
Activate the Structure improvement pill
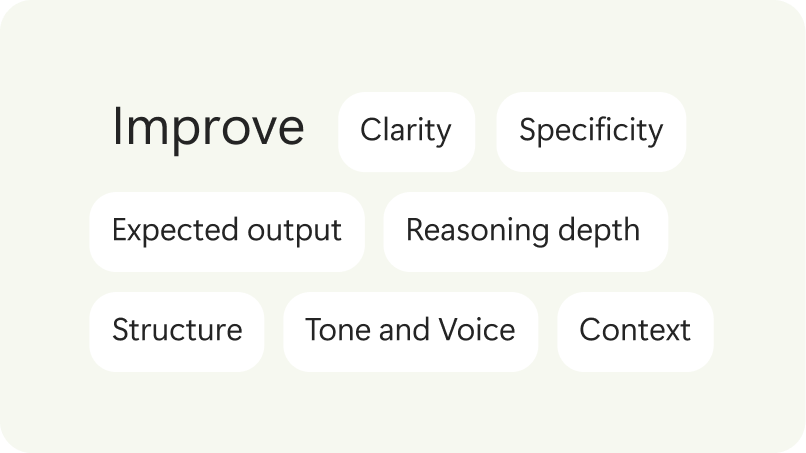(177, 332)
